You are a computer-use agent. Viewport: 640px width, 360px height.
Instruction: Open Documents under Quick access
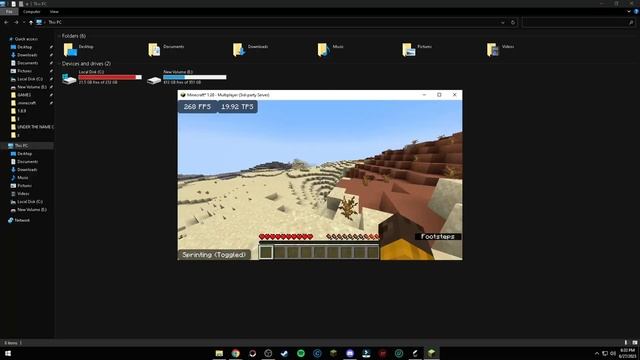24,63
